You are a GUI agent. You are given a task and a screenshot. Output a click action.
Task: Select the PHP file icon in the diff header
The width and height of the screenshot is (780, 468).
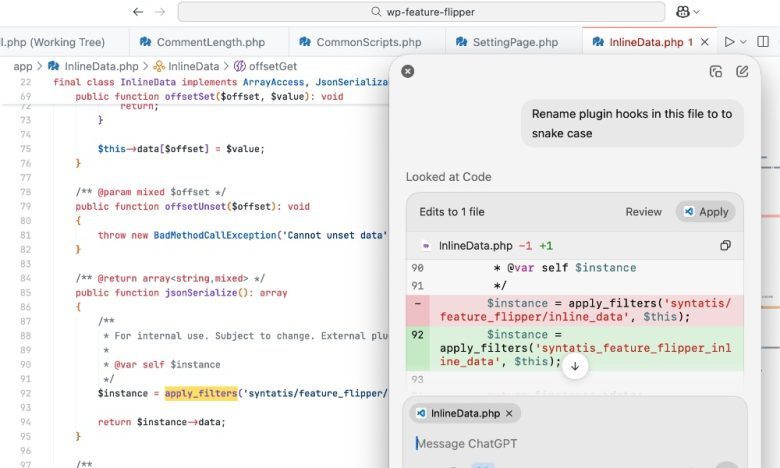click(x=426, y=246)
